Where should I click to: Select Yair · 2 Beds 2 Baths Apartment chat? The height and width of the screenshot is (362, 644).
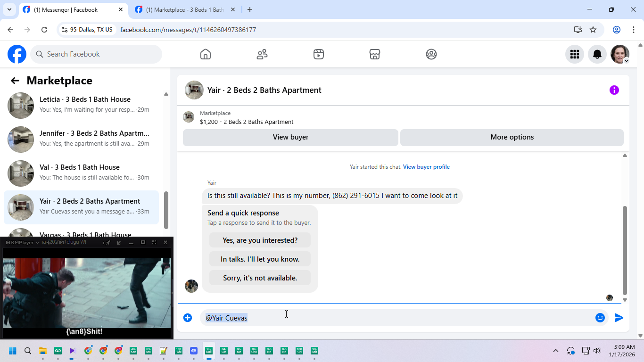[x=81, y=207]
